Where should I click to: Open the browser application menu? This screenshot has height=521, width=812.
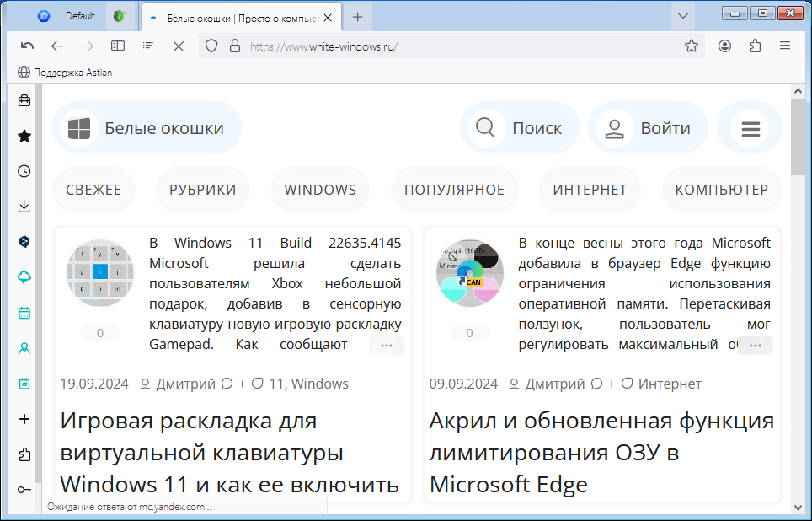785,46
